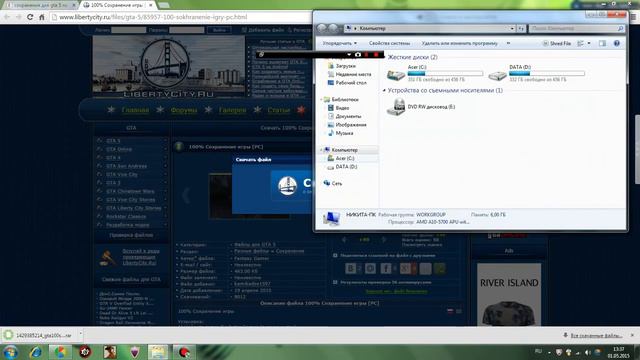Open Галерея in site navigation

pos(232,110)
